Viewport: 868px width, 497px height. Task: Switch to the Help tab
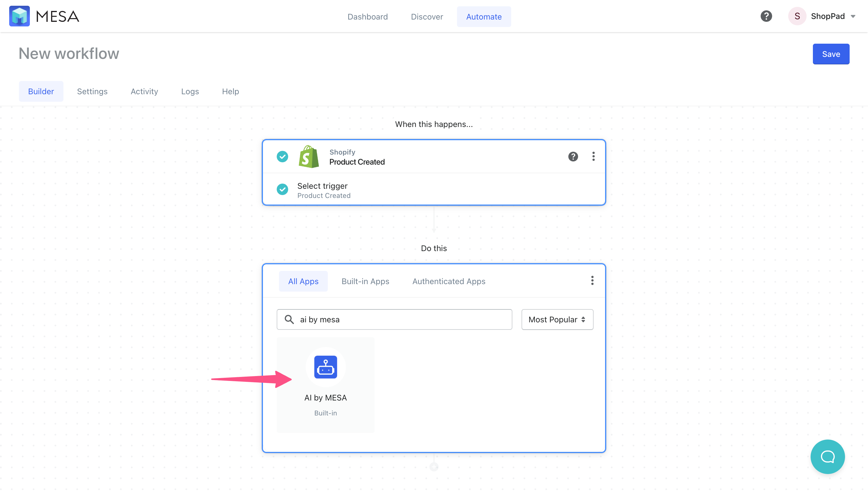230,91
